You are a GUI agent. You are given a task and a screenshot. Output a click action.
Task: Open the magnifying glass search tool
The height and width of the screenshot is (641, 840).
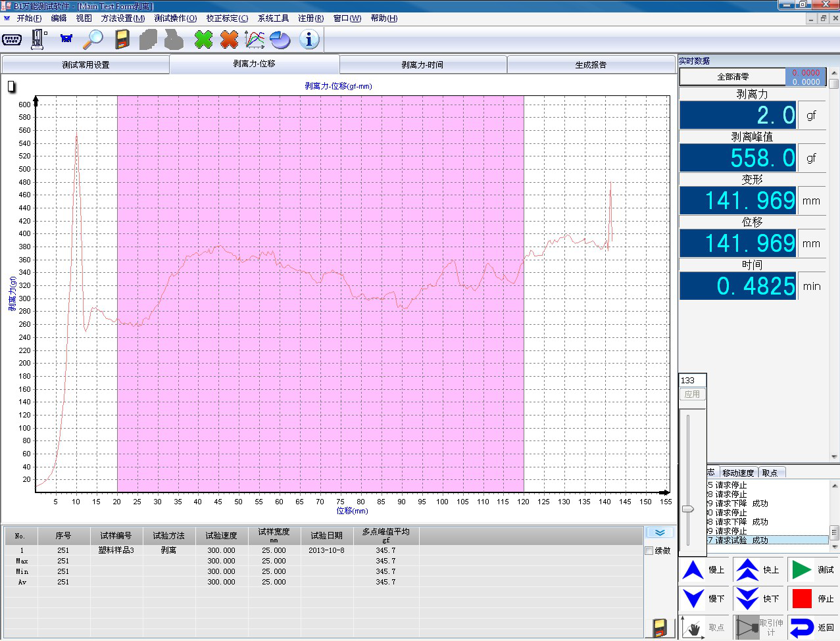tap(93, 39)
